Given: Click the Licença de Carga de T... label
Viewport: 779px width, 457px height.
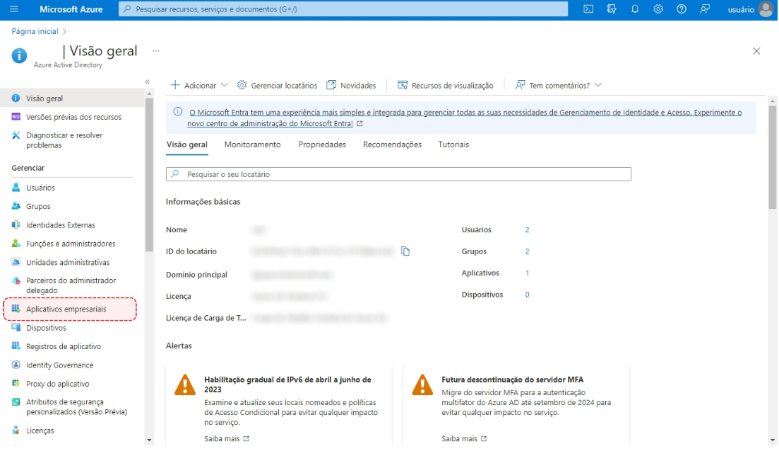Looking at the screenshot, I should click(x=206, y=318).
